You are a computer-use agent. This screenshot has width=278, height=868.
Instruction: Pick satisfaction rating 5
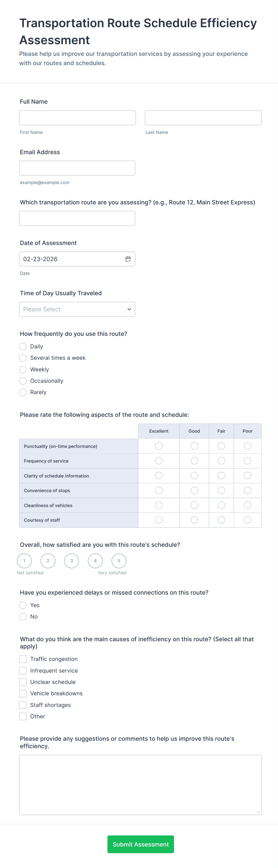[119, 561]
